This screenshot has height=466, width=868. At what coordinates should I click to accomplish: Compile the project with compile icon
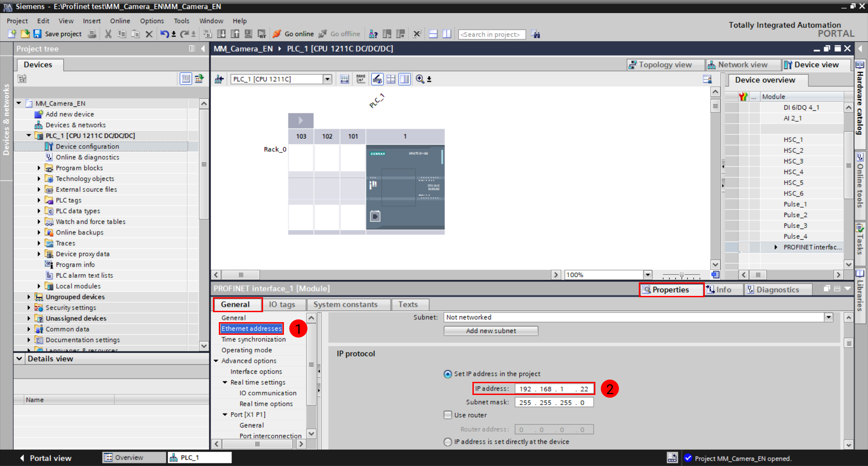208,34
